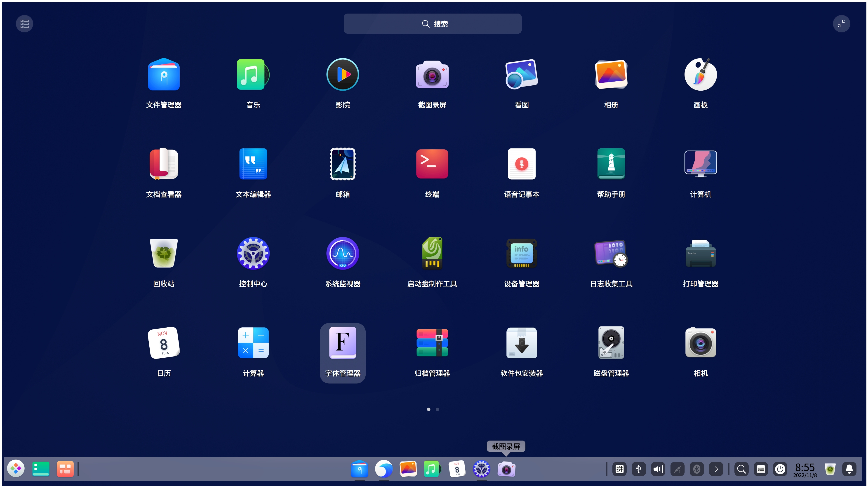
Task: Open 启动盘制作工具 boot disk maker
Action: pyautogui.click(x=432, y=253)
